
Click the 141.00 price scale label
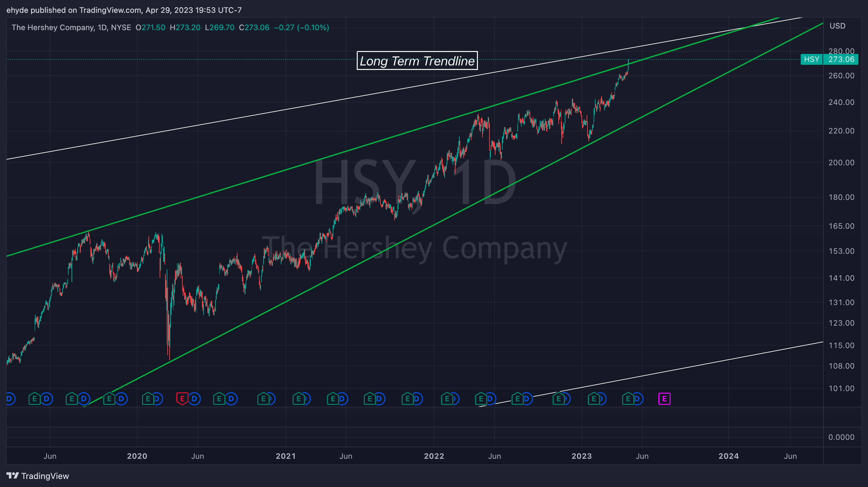point(841,278)
